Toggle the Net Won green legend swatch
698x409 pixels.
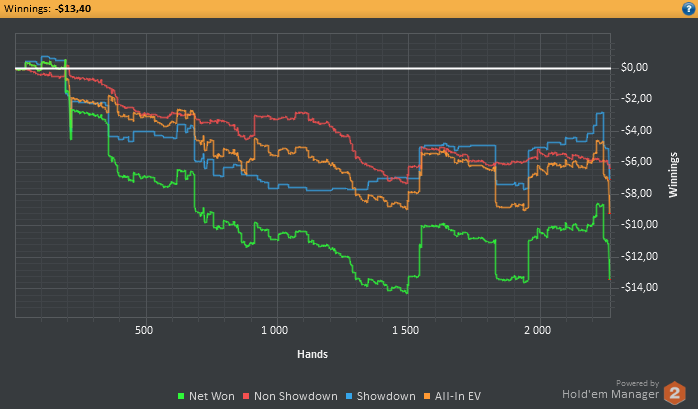click(x=181, y=396)
